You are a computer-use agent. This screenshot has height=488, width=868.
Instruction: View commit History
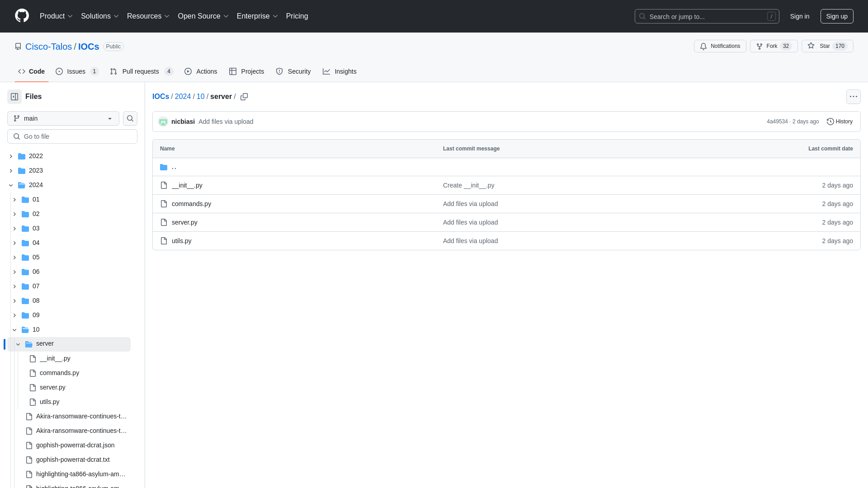click(x=840, y=122)
